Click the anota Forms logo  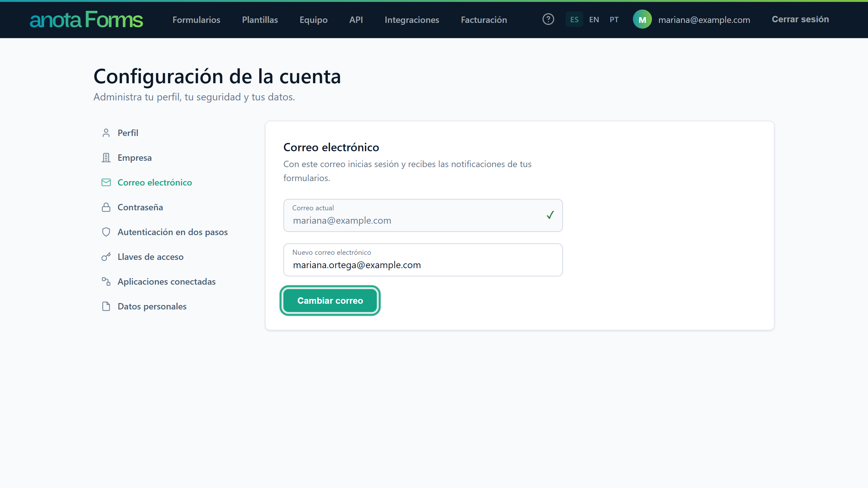click(x=86, y=20)
